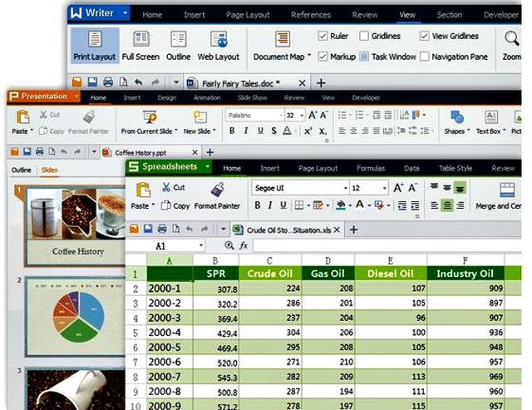The image size is (532, 410).
Task: Insert a Text Box in Presentation
Action: point(490,122)
